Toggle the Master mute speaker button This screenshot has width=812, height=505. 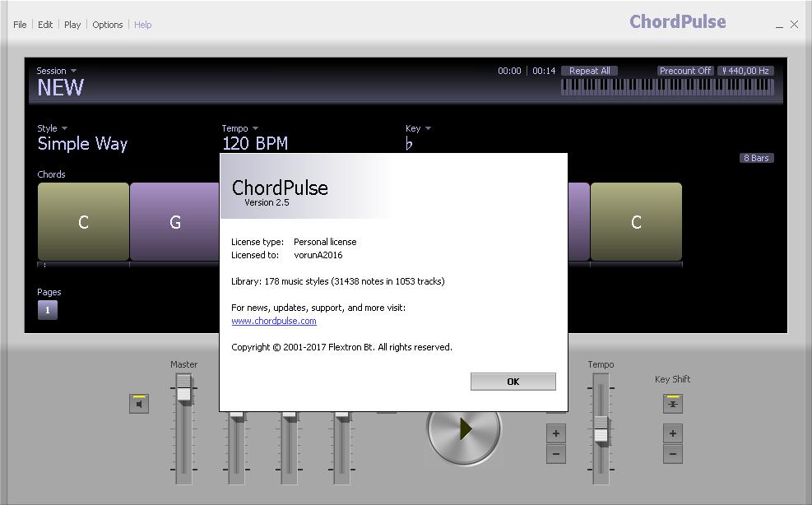[x=139, y=404]
